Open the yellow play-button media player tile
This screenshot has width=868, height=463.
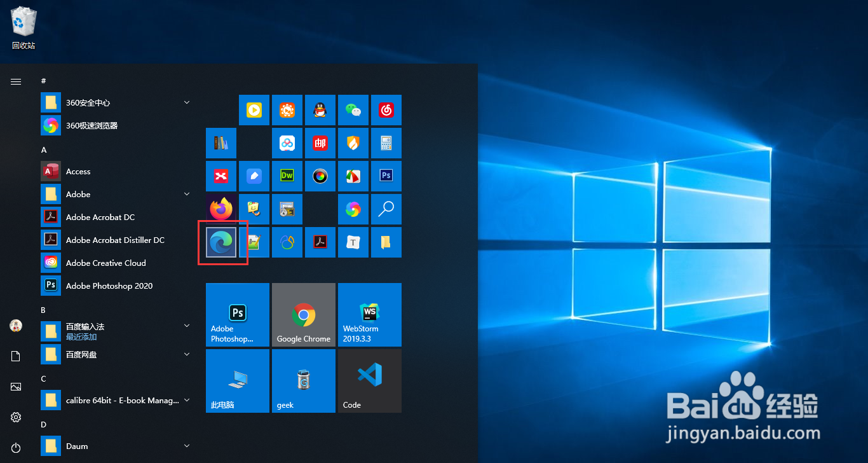coord(254,110)
